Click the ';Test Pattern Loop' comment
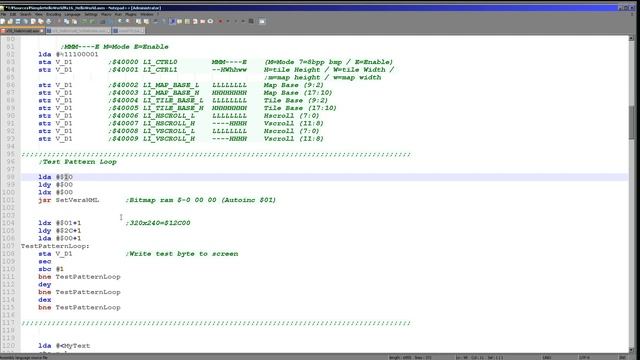 [x=78, y=162]
